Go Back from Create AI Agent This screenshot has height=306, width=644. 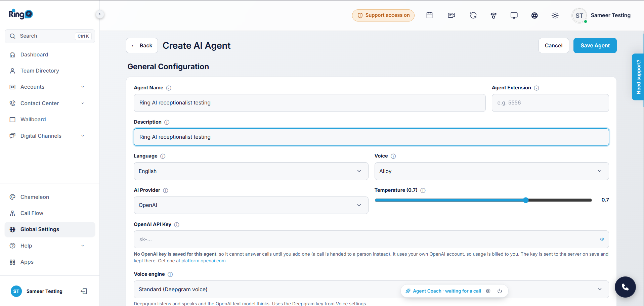(142, 45)
